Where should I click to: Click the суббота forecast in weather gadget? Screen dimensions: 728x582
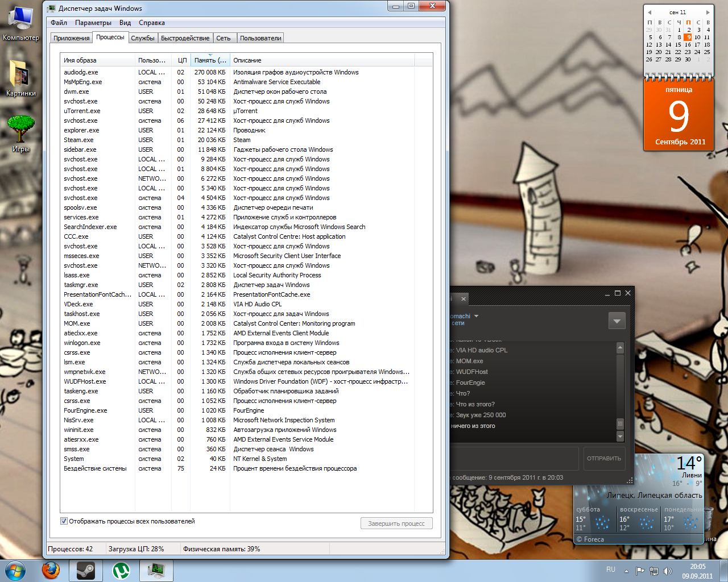pyautogui.click(x=594, y=518)
